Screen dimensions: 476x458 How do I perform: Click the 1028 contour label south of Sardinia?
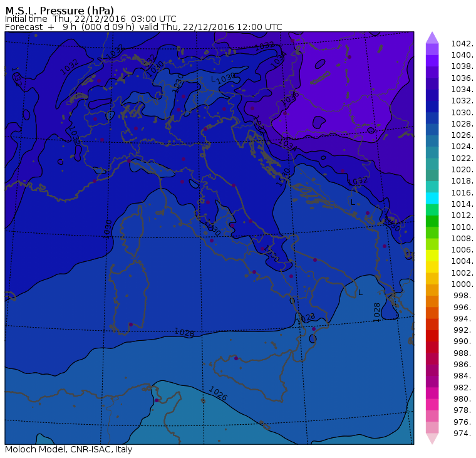point(184,333)
